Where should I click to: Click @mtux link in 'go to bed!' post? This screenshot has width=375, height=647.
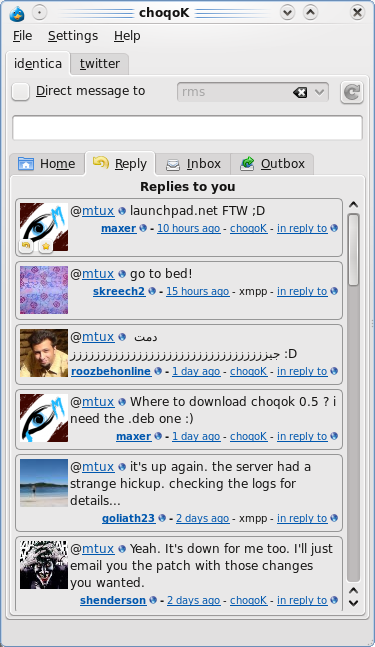[x=98, y=274]
